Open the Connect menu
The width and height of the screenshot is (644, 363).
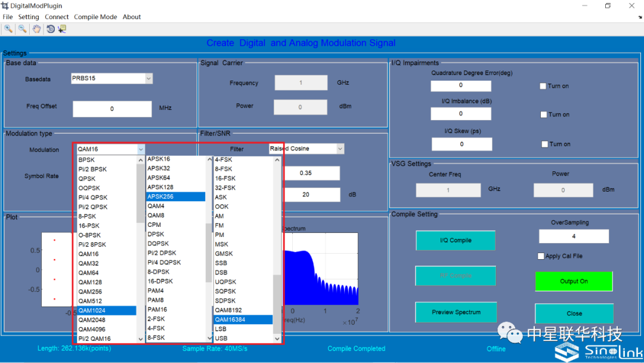tap(57, 17)
